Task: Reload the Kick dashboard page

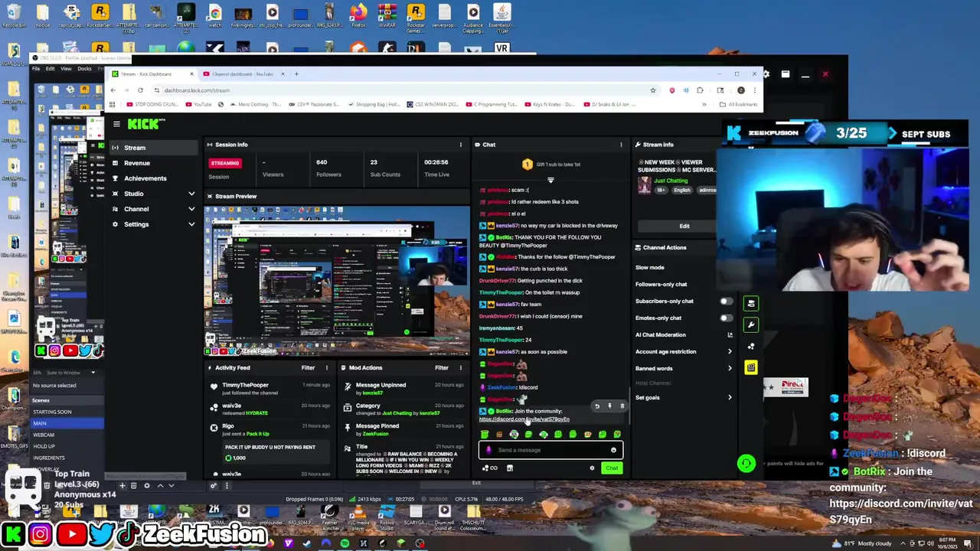Action: coord(140,90)
